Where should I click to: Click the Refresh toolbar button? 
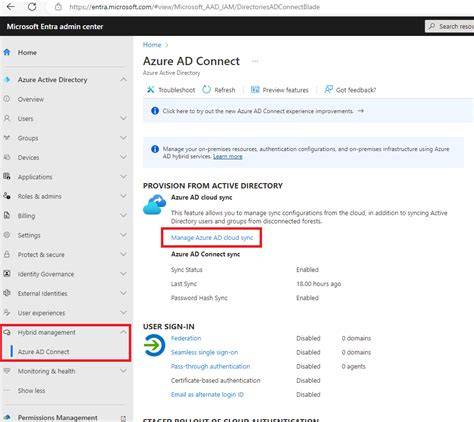click(x=219, y=90)
